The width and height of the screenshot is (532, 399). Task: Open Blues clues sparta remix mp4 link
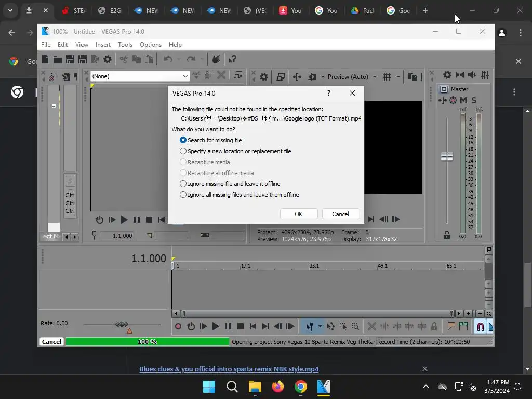point(229,369)
